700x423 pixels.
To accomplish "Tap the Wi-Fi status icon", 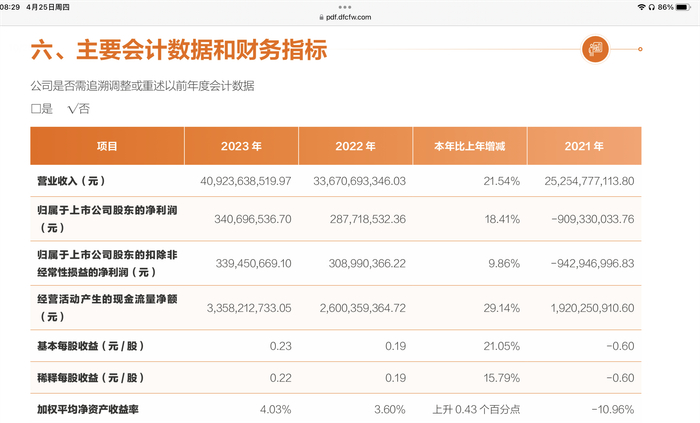I will [642, 7].
